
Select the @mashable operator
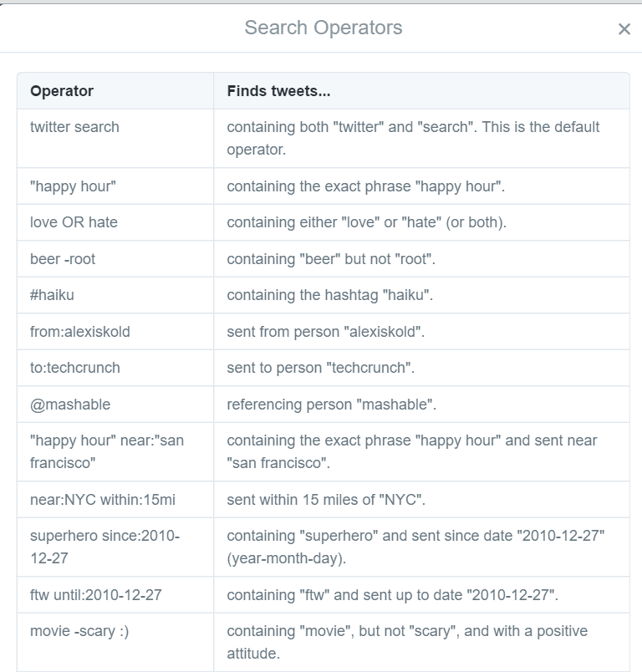click(x=70, y=405)
